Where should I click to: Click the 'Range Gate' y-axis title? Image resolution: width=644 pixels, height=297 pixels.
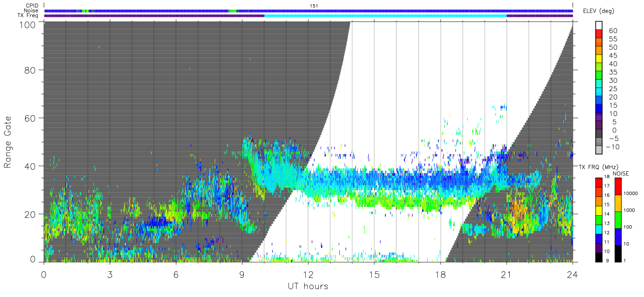[x=8, y=141]
